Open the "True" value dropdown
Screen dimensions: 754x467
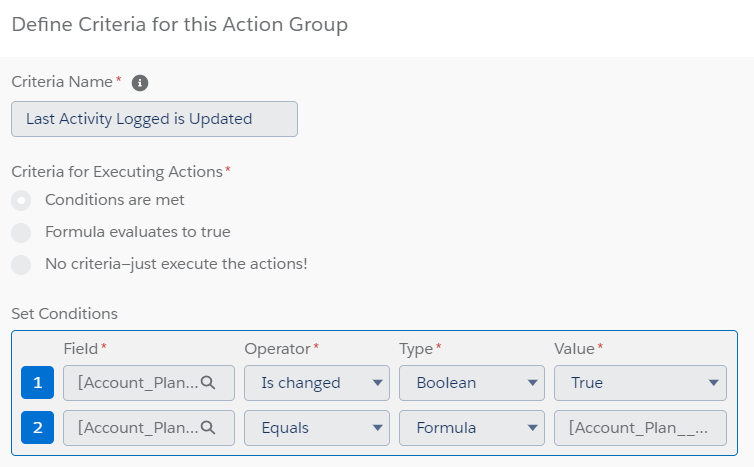click(640, 382)
